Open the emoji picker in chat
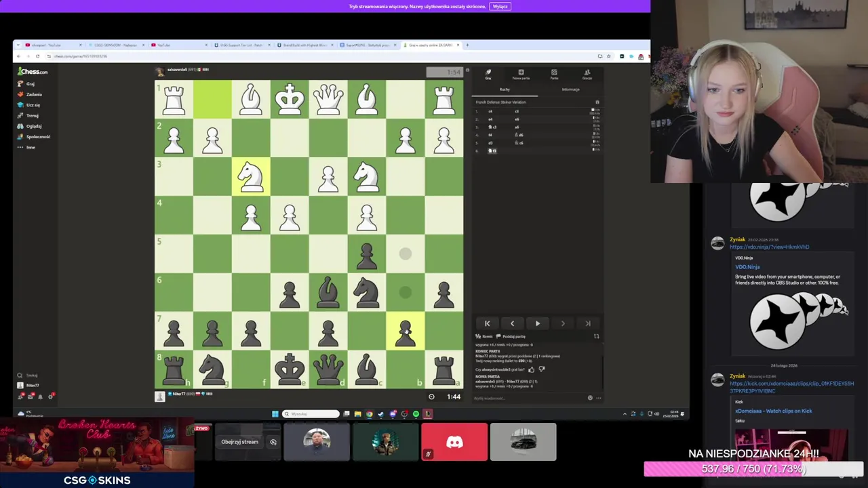 coord(590,398)
